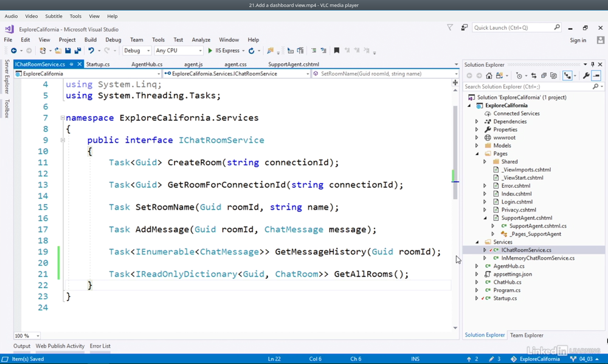
Task: Click the feedback icon beside Quick Launch
Action: (464, 27)
